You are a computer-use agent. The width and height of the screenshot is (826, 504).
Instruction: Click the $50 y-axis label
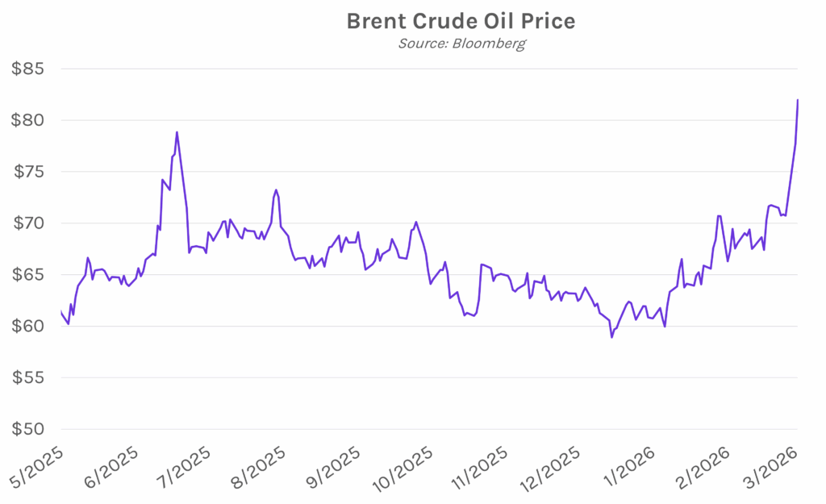pos(27,430)
